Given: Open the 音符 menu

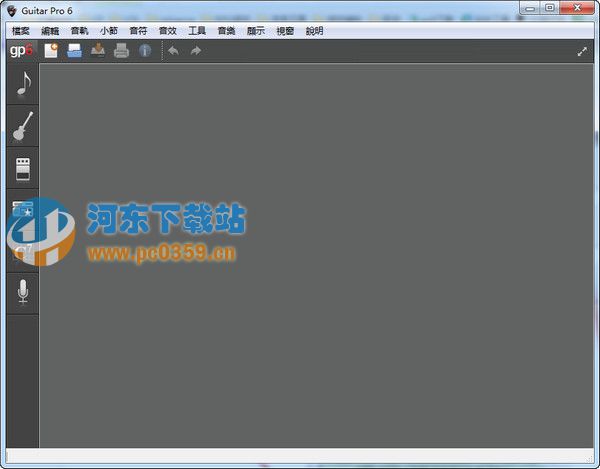Looking at the screenshot, I should (x=138, y=31).
